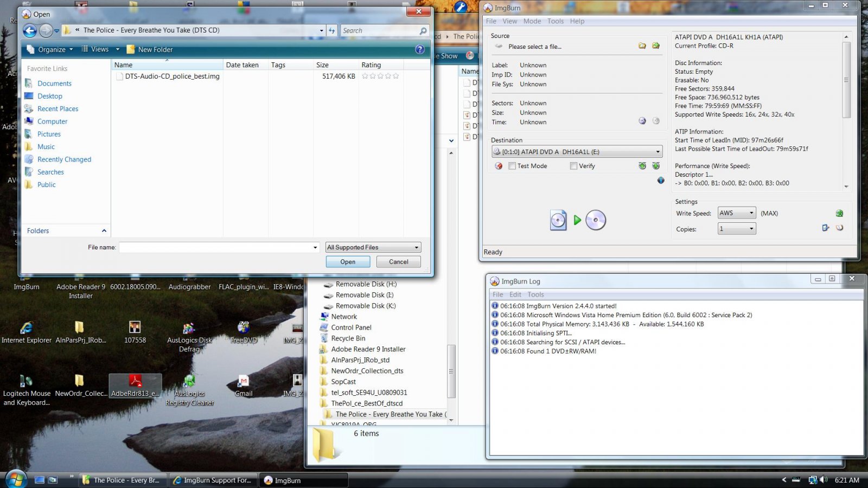Open ImgBurn Mode menu
The height and width of the screenshot is (488, 868).
pos(532,21)
